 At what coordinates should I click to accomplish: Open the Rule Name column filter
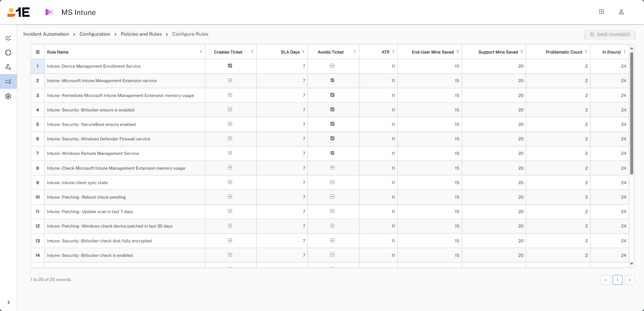point(201,52)
